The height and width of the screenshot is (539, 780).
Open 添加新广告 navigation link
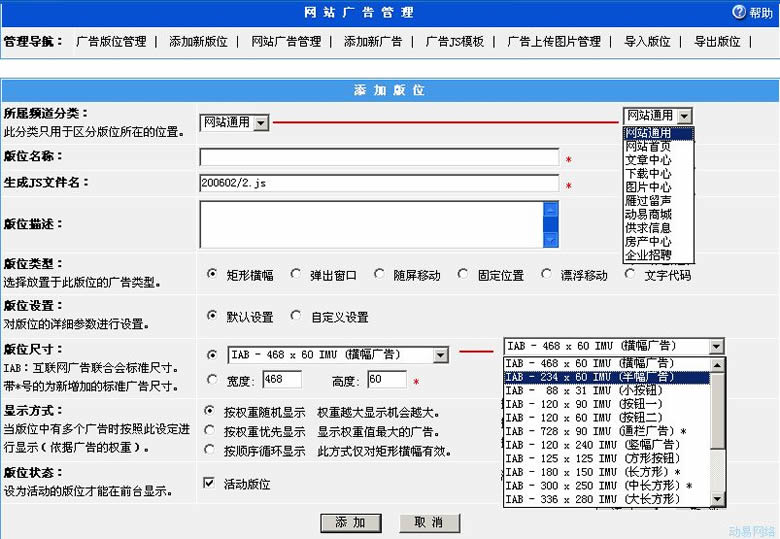click(x=373, y=41)
